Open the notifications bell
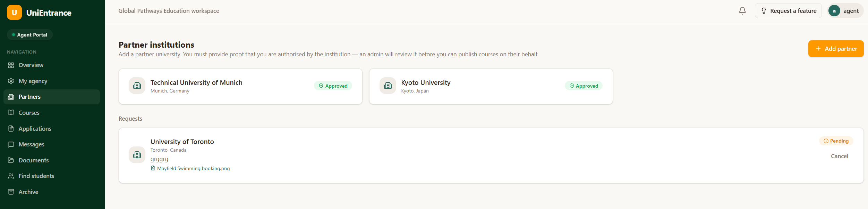Viewport: 868px width, 209px height. pyautogui.click(x=742, y=11)
